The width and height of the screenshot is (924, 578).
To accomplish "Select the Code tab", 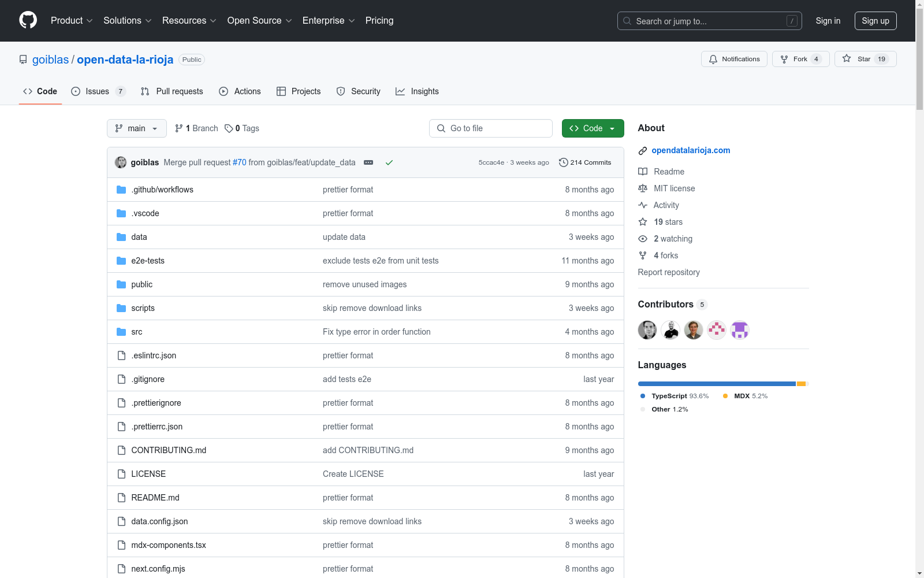I will coord(40,91).
